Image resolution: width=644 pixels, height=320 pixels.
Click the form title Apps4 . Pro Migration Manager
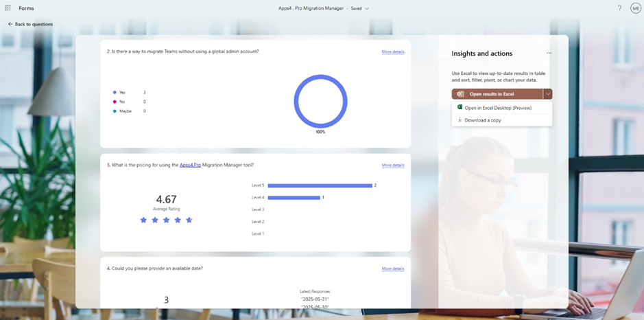click(x=311, y=8)
